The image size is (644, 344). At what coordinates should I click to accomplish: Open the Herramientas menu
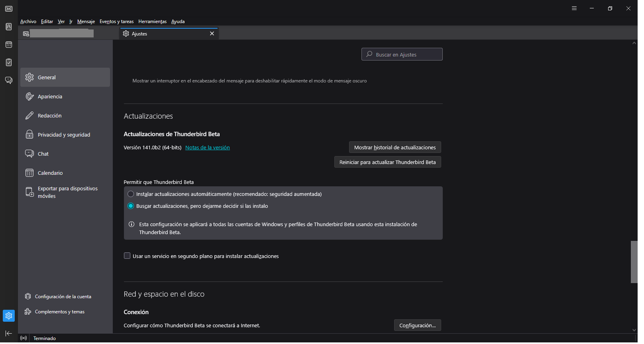pyautogui.click(x=152, y=21)
